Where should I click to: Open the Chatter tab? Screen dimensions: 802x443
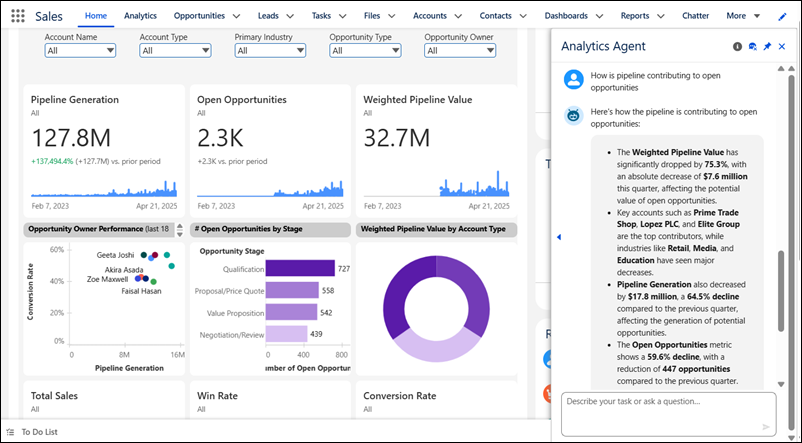695,16
